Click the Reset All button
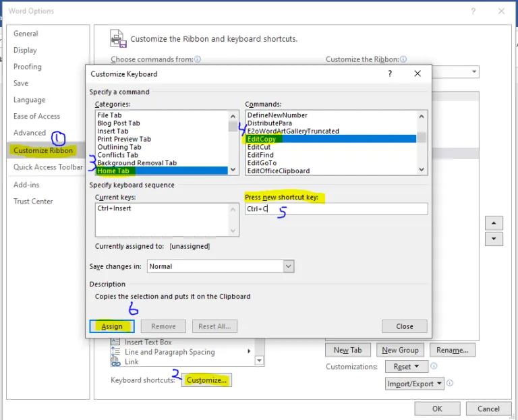 214,326
